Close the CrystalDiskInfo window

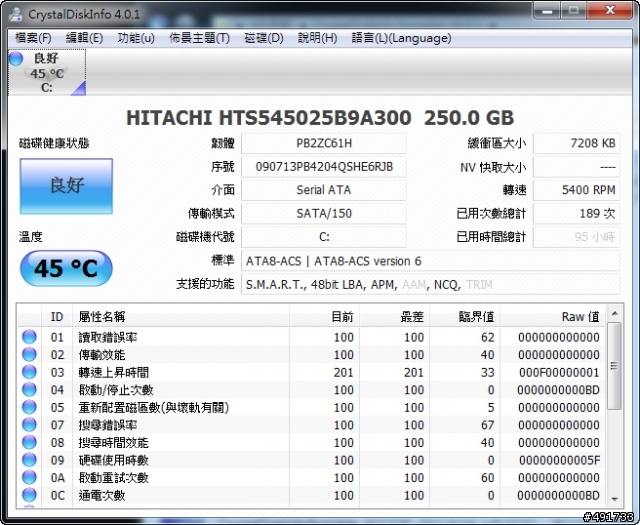[x=610, y=11]
